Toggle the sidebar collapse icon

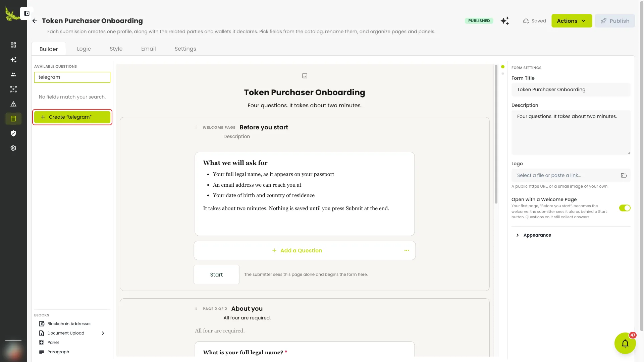27,13
